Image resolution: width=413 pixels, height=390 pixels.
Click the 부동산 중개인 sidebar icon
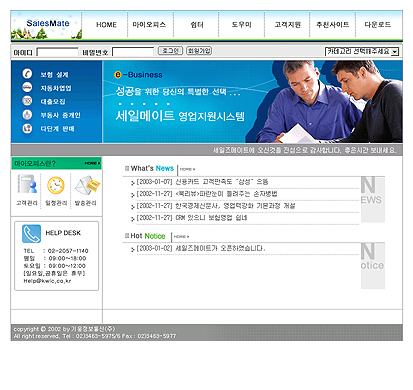27,115
